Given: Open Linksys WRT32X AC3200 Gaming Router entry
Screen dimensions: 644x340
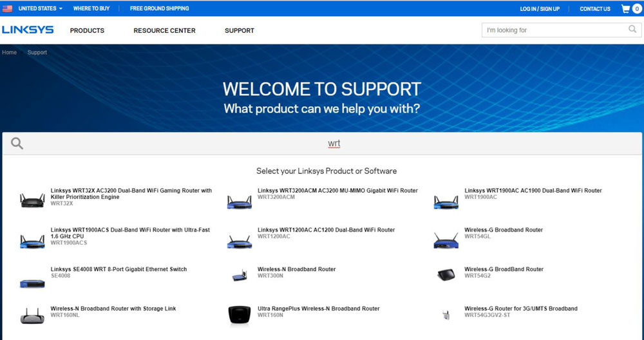Looking at the screenshot, I should [131, 194].
